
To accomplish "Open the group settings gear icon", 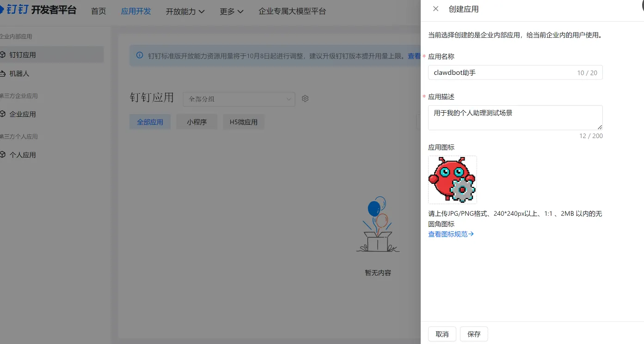I will (305, 98).
